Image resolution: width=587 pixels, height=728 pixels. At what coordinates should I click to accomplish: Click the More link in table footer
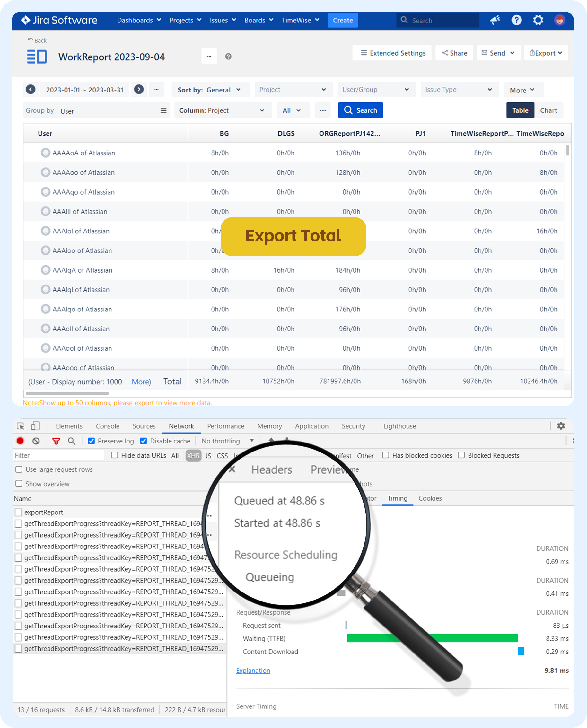click(x=140, y=382)
